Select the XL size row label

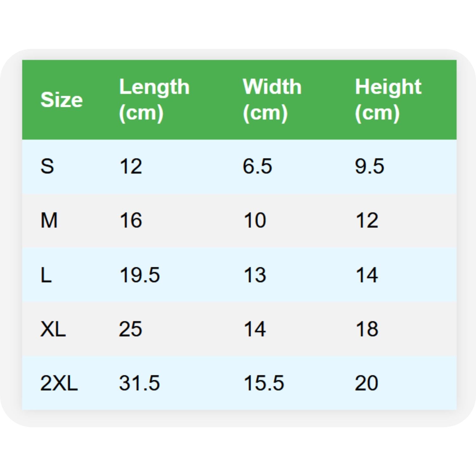pos(53,329)
